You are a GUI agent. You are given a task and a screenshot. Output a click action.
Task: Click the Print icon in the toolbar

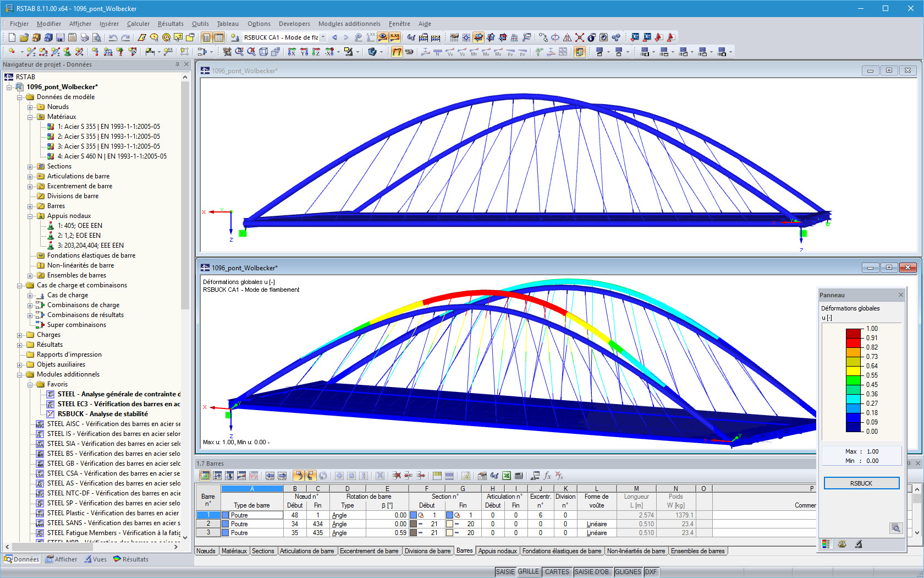pyautogui.click(x=85, y=37)
